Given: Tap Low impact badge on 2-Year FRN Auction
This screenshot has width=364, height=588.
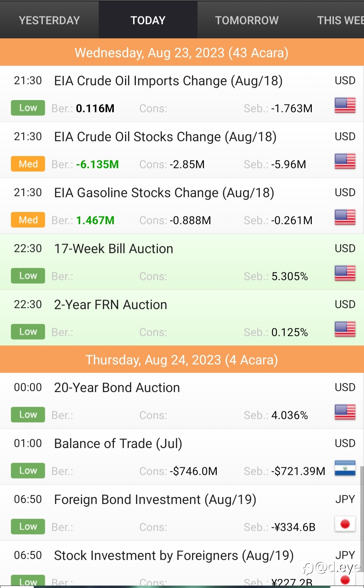Looking at the screenshot, I should [28, 332].
